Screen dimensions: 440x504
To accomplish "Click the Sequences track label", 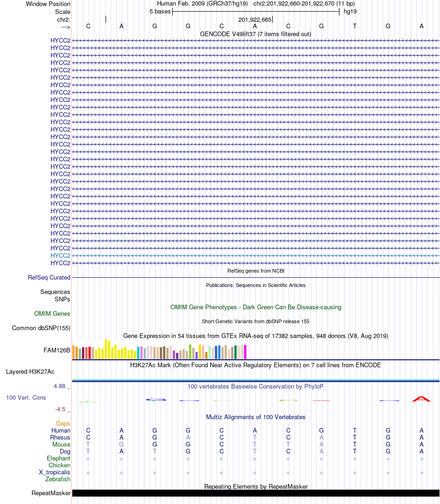I will tap(55, 292).
